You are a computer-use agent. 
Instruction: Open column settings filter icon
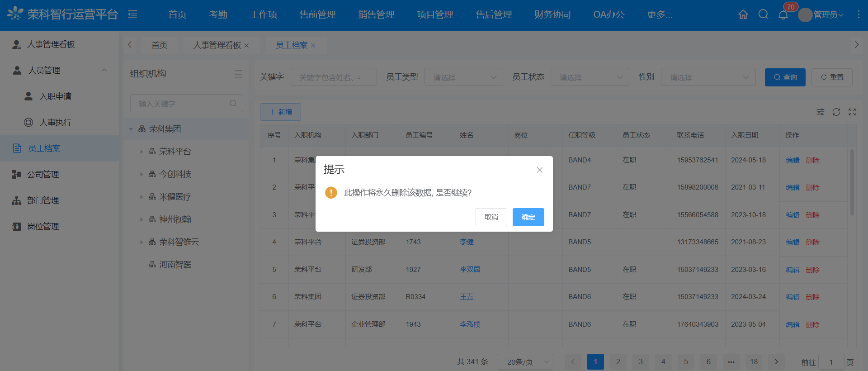pyautogui.click(x=820, y=112)
